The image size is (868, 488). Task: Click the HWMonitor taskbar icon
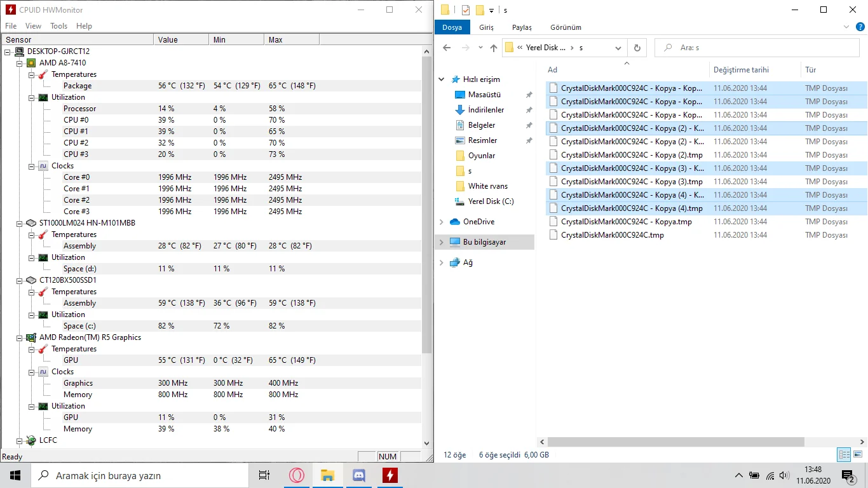click(x=390, y=475)
